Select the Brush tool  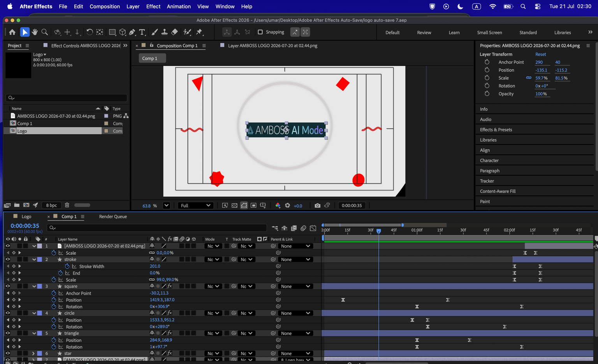(x=155, y=32)
